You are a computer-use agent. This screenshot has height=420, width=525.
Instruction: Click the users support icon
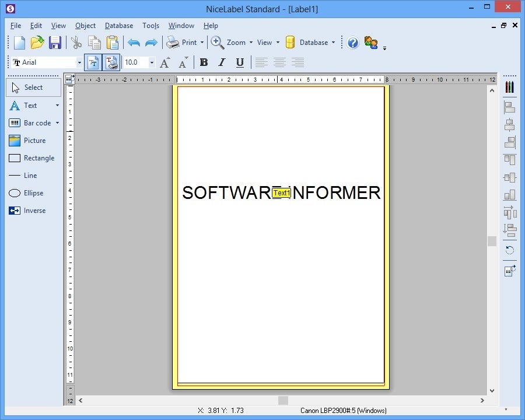[371, 43]
